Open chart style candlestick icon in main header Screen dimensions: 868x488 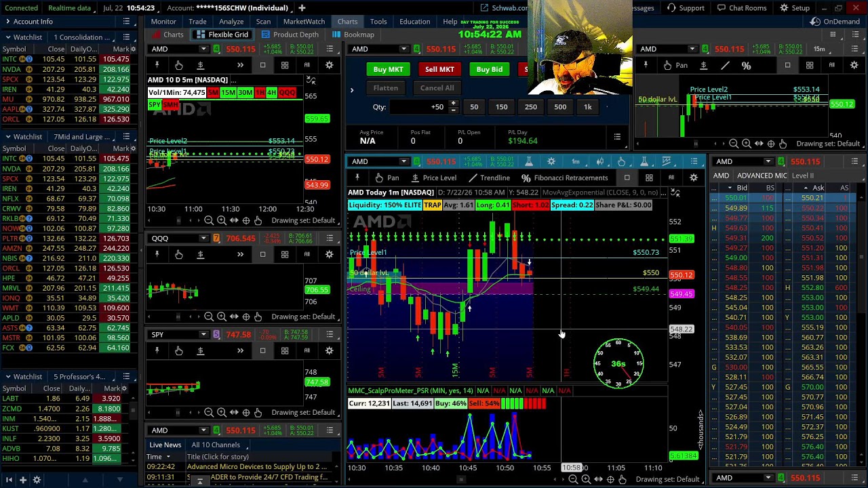599,161
